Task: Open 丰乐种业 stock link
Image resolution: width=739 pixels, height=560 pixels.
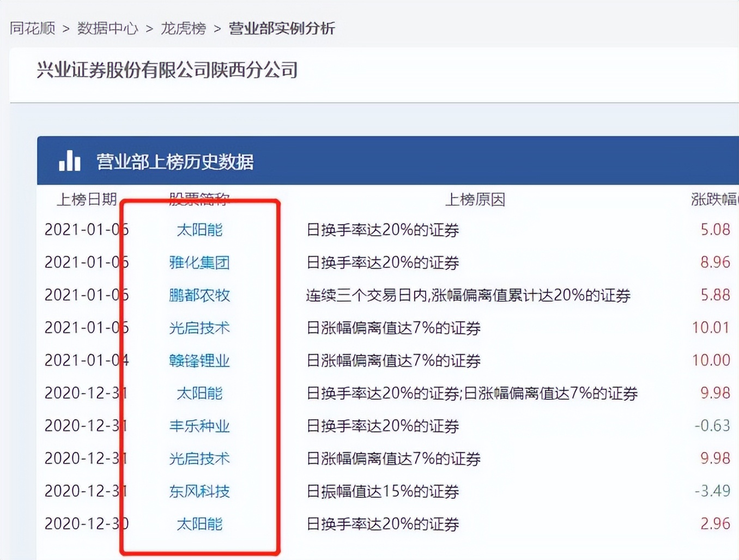Action: pos(199,426)
